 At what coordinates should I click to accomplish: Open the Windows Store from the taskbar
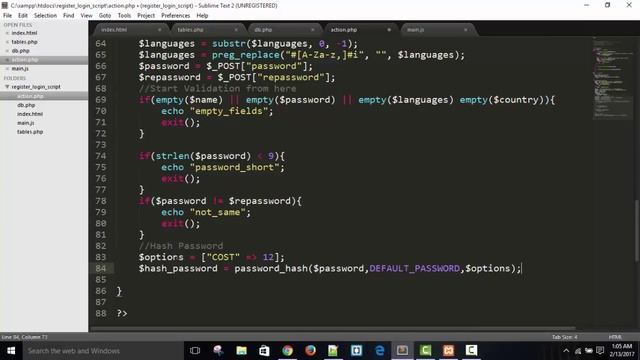[264, 351]
